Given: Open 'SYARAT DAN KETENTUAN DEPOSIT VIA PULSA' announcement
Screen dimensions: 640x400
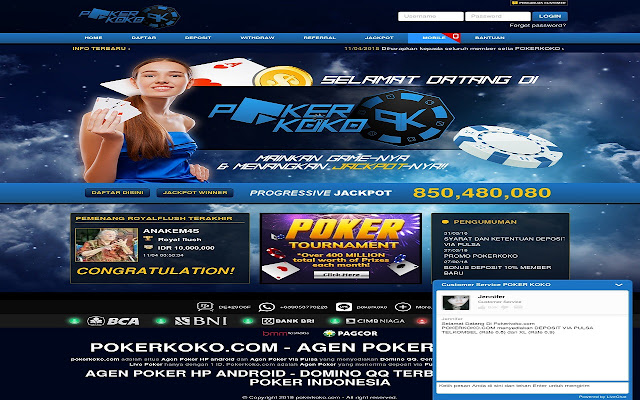Looking at the screenshot, I should coord(504,241).
